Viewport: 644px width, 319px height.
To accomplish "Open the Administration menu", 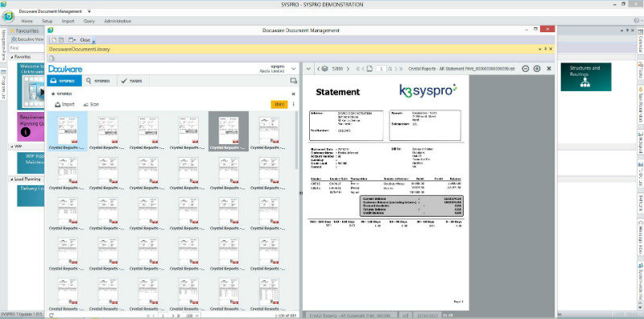I will 118,21.
